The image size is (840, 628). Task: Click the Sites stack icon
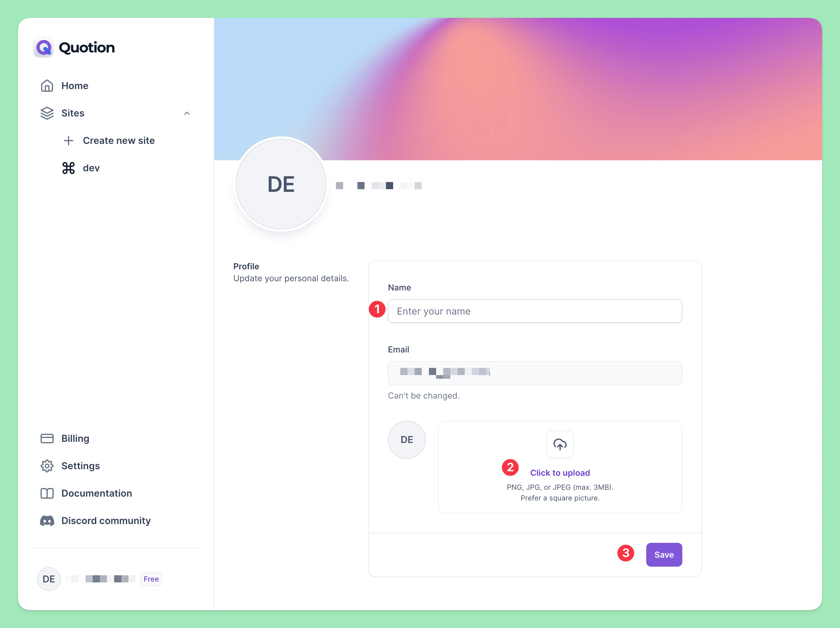[47, 113]
